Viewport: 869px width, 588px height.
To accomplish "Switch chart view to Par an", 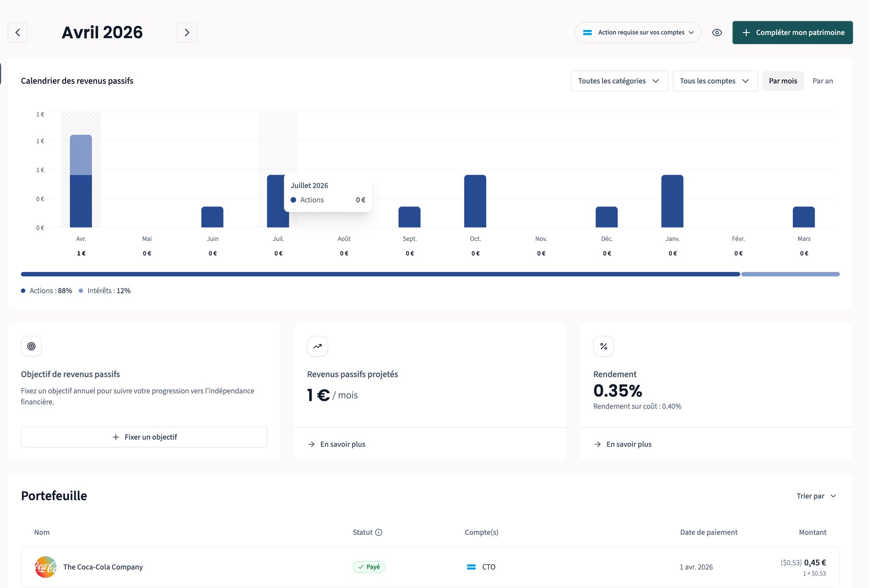I will click(823, 81).
